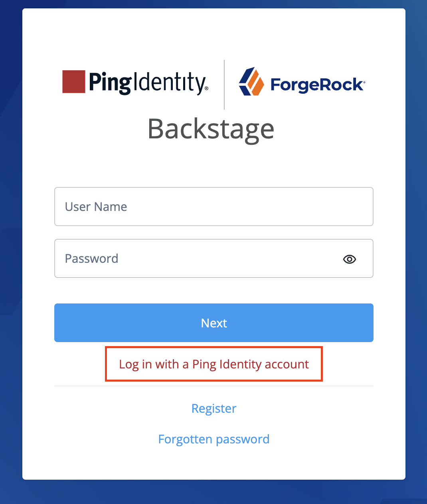Click blank space between Password and Next

pos(214,290)
